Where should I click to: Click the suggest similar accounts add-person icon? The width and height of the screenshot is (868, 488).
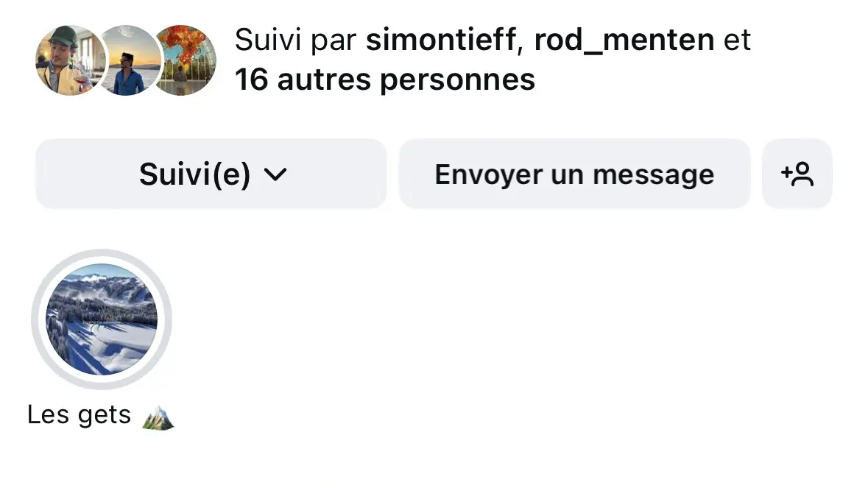point(797,174)
